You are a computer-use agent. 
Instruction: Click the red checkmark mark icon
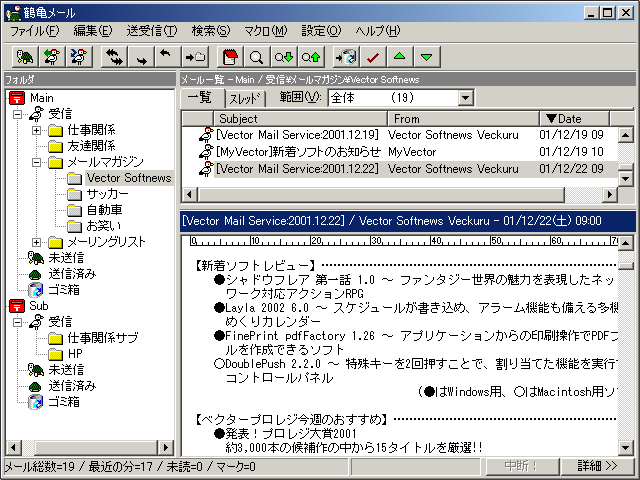(373, 57)
